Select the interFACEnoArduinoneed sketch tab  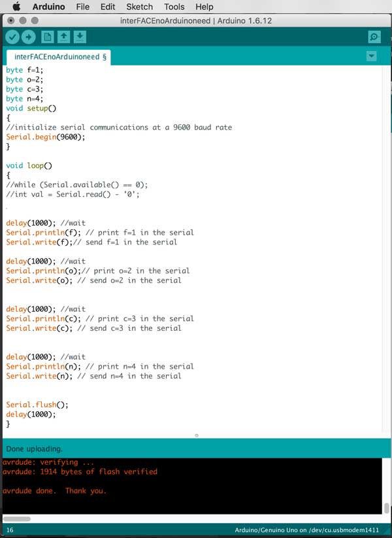[x=59, y=57]
